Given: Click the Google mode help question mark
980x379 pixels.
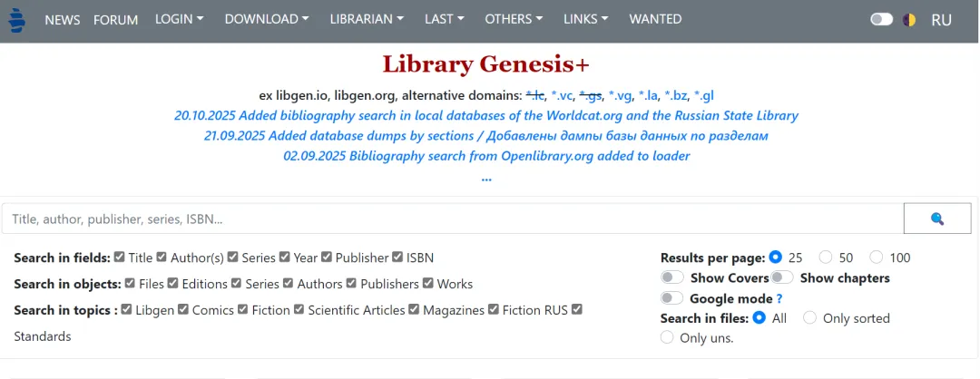Looking at the screenshot, I should (779, 299).
